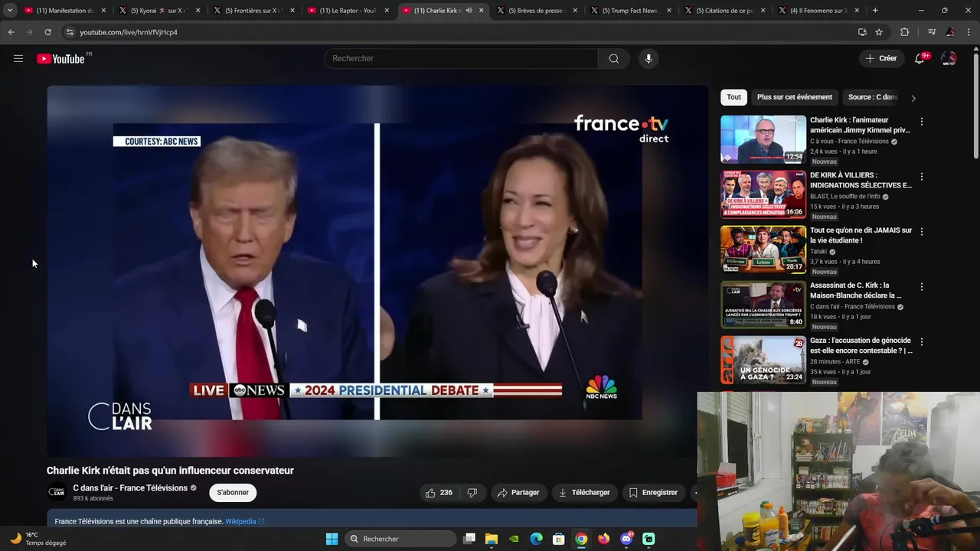The height and width of the screenshot is (551, 980).
Task: Open a new browser tab
Action: [875, 11]
